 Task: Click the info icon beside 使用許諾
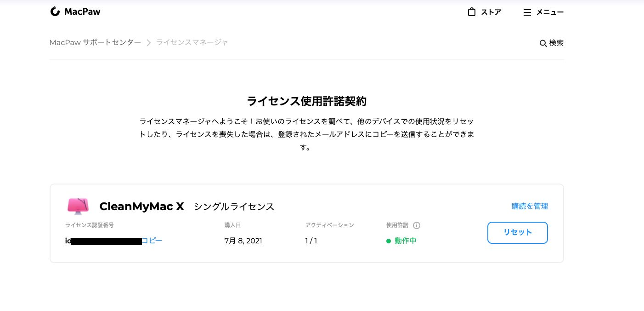pos(417,225)
